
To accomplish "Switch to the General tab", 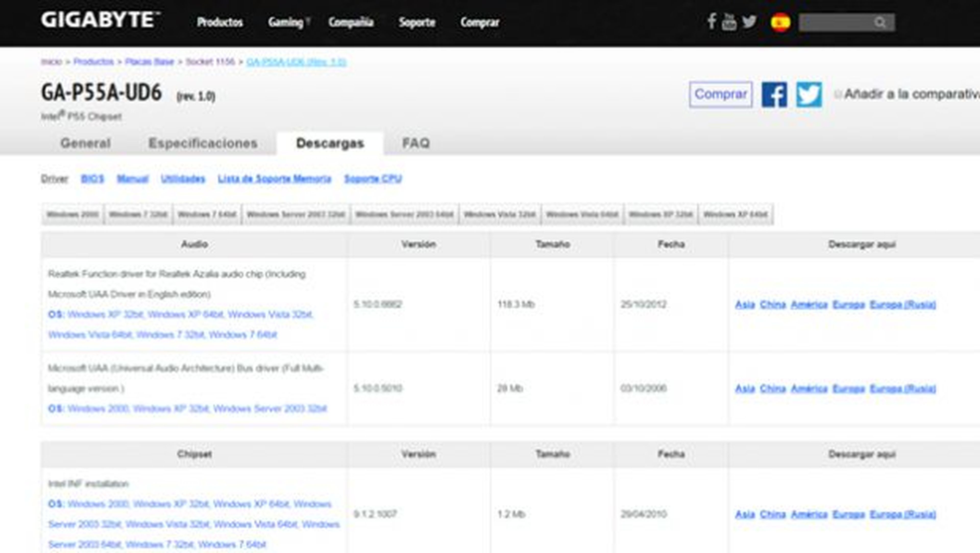I will pos(85,143).
